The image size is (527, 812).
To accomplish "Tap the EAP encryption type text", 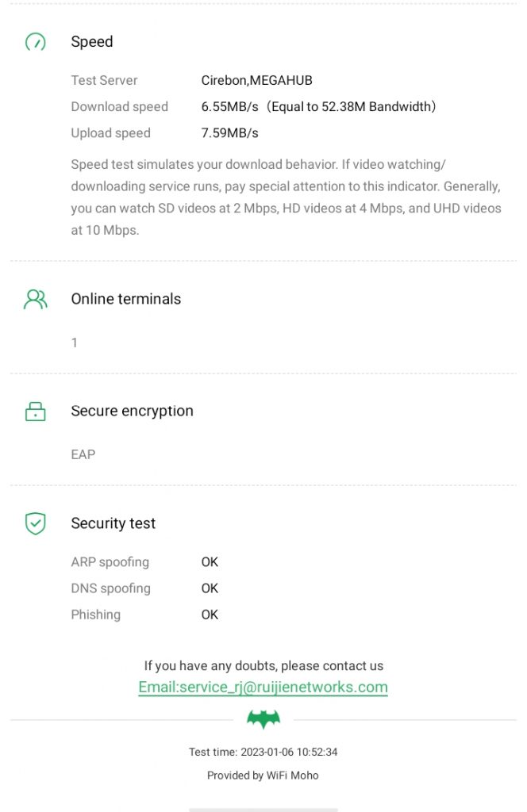I will click(83, 454).
